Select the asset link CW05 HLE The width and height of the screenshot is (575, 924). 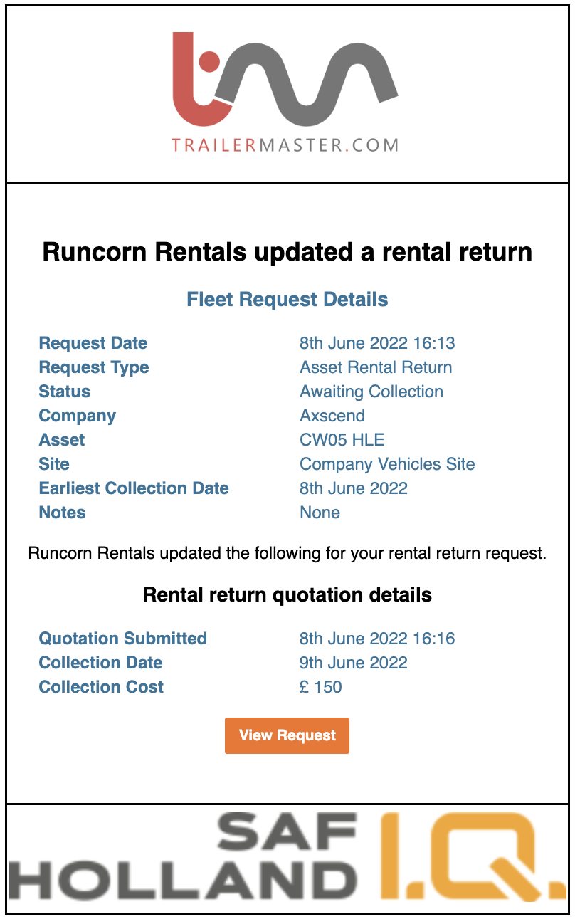[342, 439]
